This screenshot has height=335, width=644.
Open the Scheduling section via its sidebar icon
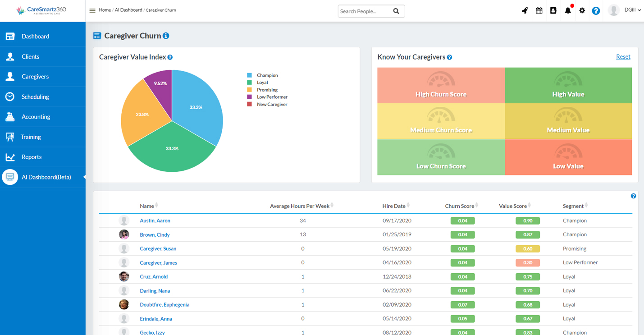tap(10, 96)
